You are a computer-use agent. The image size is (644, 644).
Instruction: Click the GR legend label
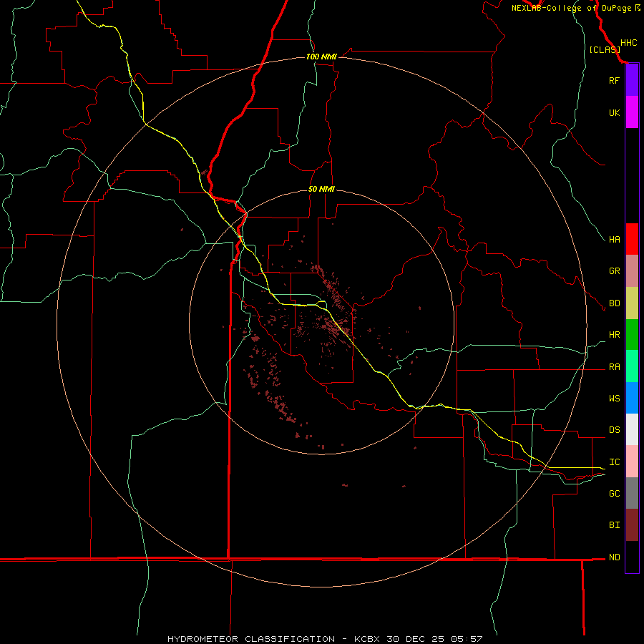point(614,271)
